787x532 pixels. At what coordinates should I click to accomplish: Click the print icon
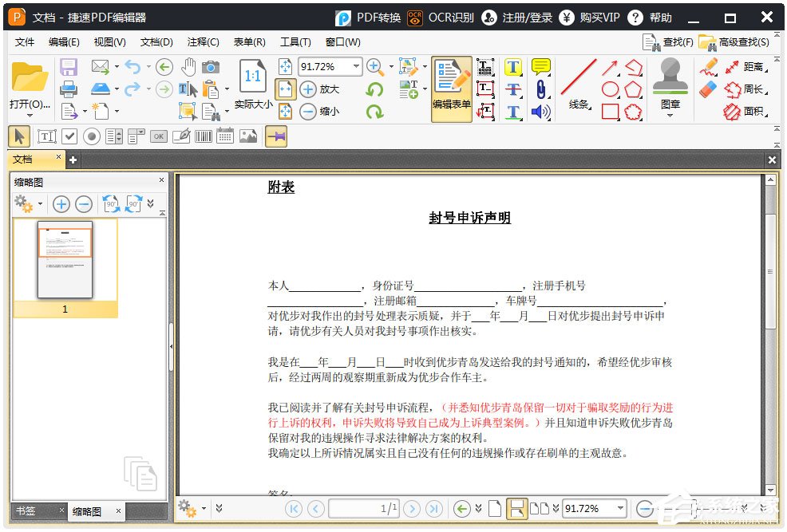(69, 89)
